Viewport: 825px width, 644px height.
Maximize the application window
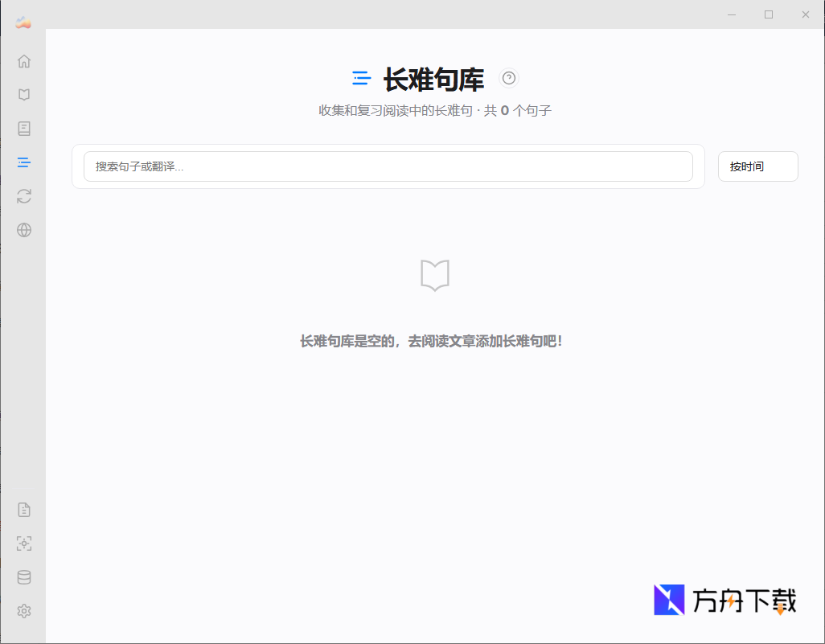tap(768, 14)
